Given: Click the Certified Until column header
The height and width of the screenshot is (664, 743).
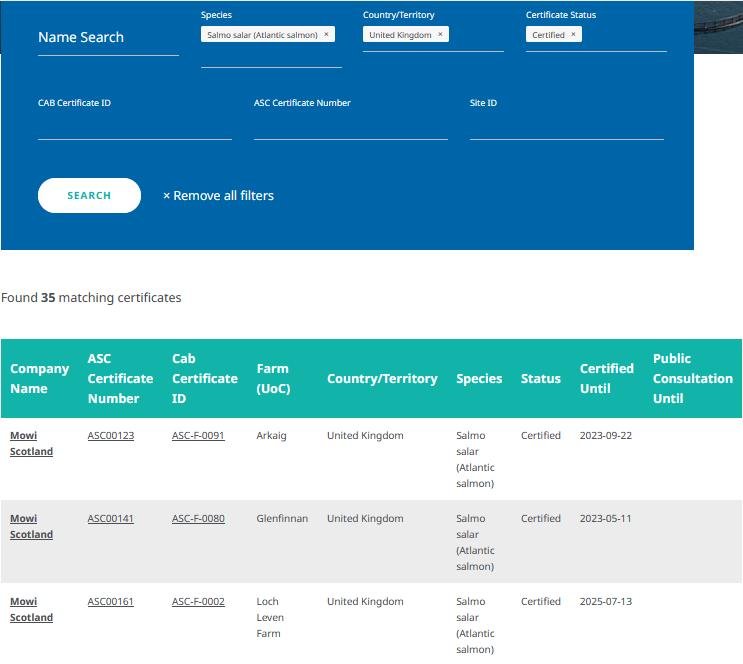Looking at the screenshot, I should pyautogui.click(x=606, y=378).
